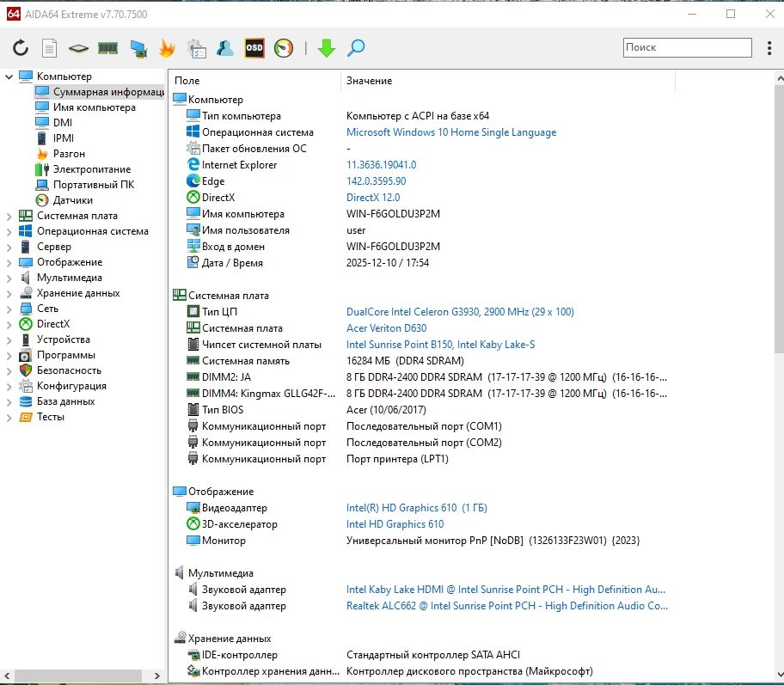Click the green download arrow icon
The width and height of the screenshot is (784, 685).
point(327,48)
